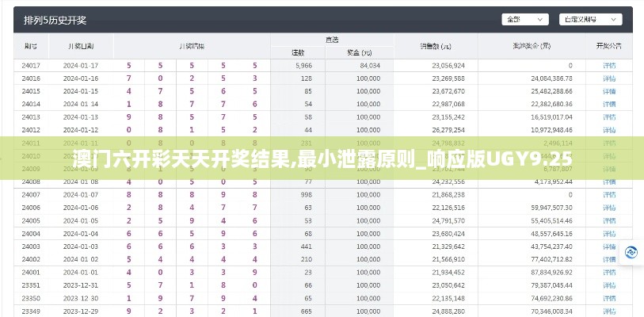Click the 排列5历史开奖 panel title

coord(55,20)
